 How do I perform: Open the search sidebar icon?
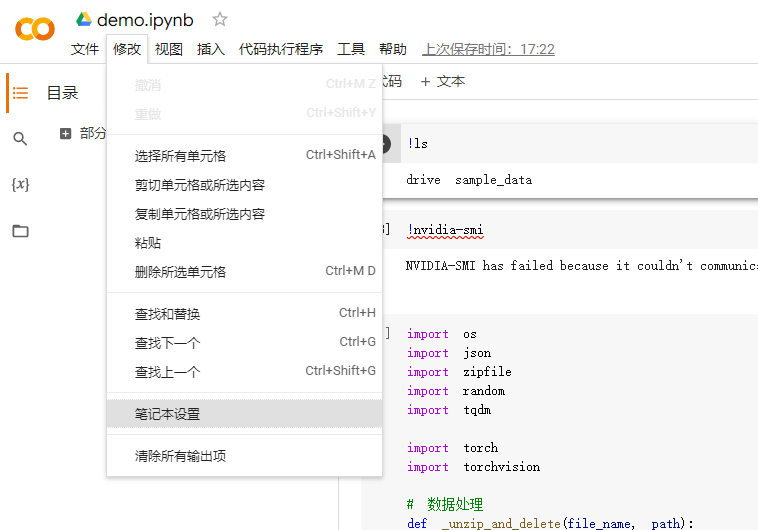pos(20,139)
